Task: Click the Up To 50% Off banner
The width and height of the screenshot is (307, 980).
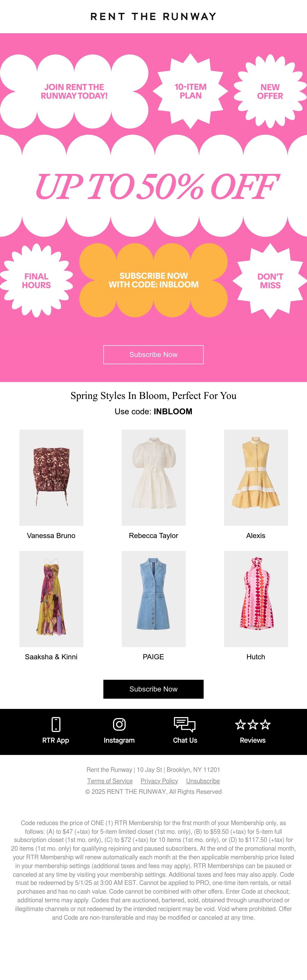Action: (156, 186)
